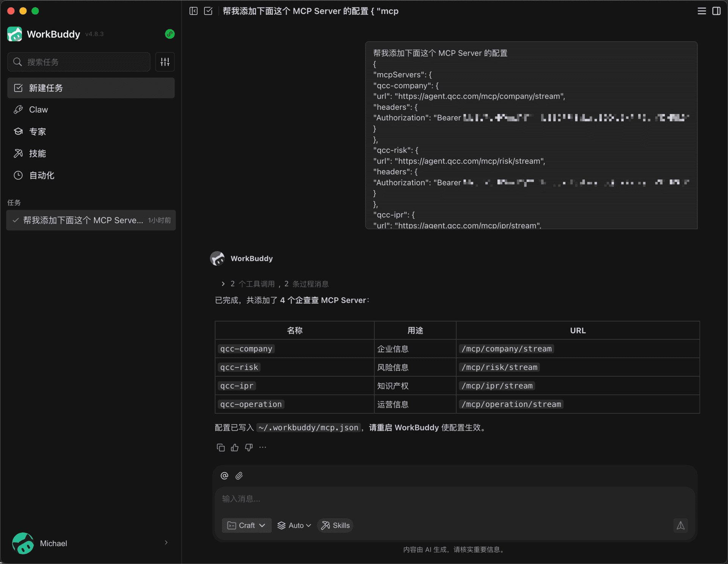Open the hamburger menu at top right
This screenshot has width=728, height=564.
point(701,11)
